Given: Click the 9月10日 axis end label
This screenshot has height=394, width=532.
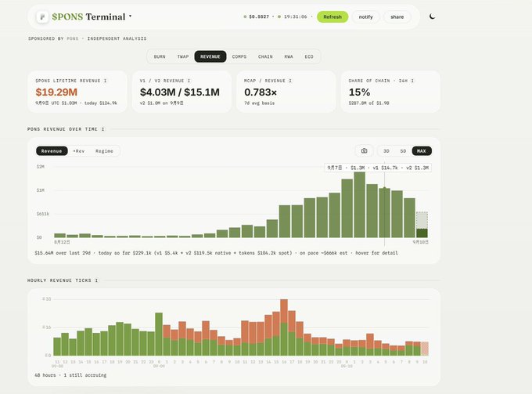Looking at the screenshot, I should click(x=420, y=242).
